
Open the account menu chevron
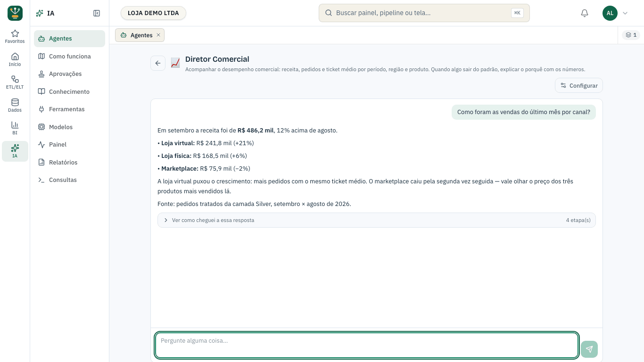(x=625, y=13)
